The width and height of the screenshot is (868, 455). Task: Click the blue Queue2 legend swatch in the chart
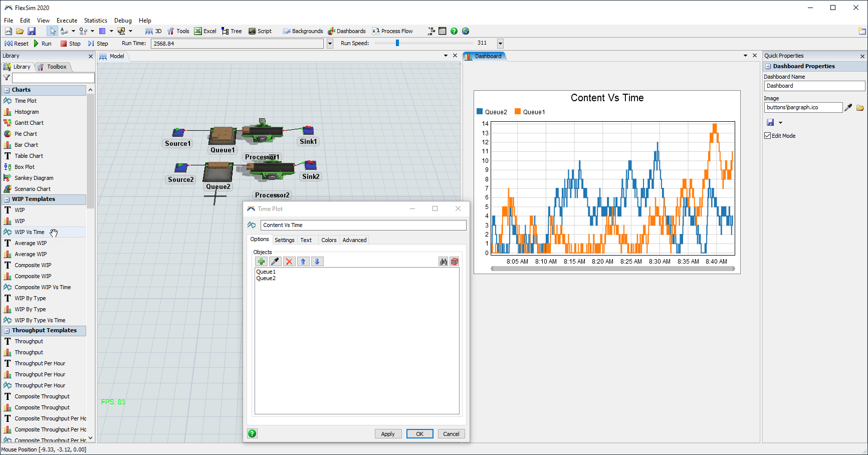[480, 112]
